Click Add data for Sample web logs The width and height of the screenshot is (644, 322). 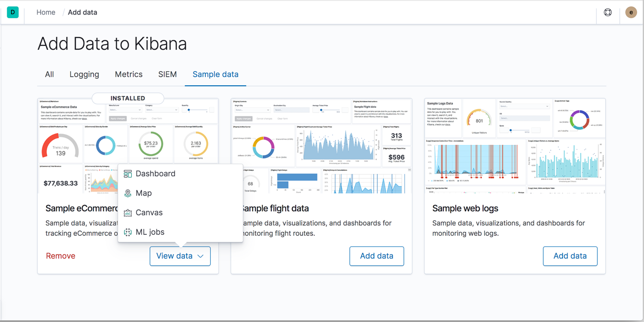570,256
